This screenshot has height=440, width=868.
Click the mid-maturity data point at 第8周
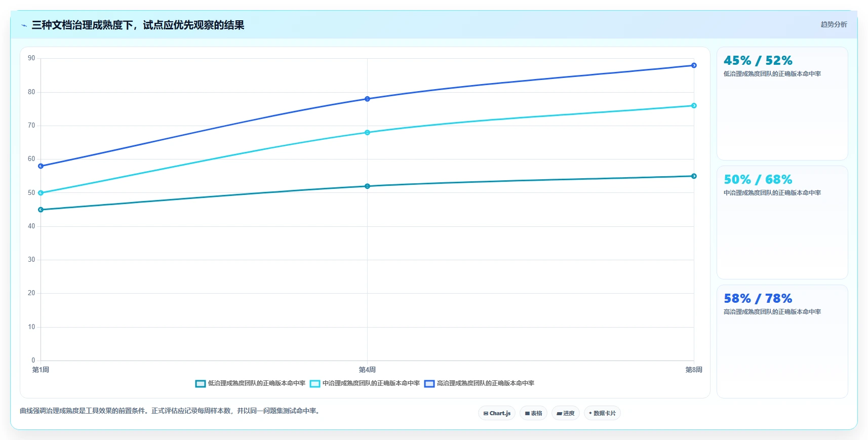(x=694, y=106)
